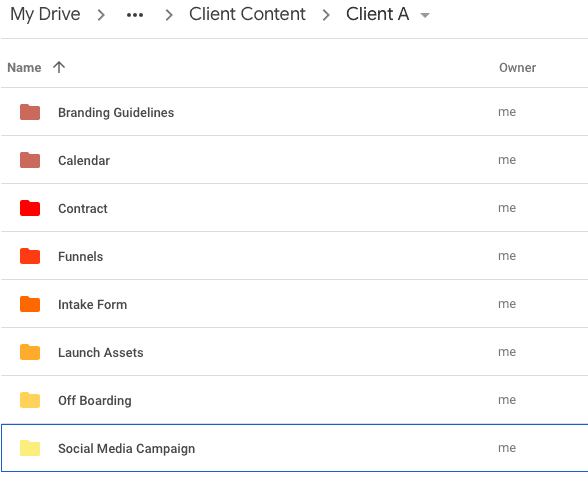
Task: Click the bright red Contract folder icon
Action: point(30,208)
